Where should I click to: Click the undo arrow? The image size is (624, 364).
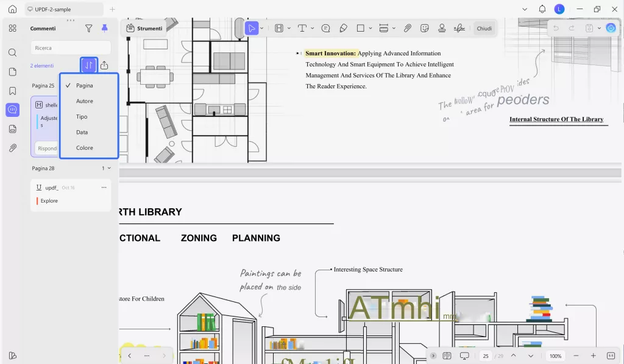[556, 28]
